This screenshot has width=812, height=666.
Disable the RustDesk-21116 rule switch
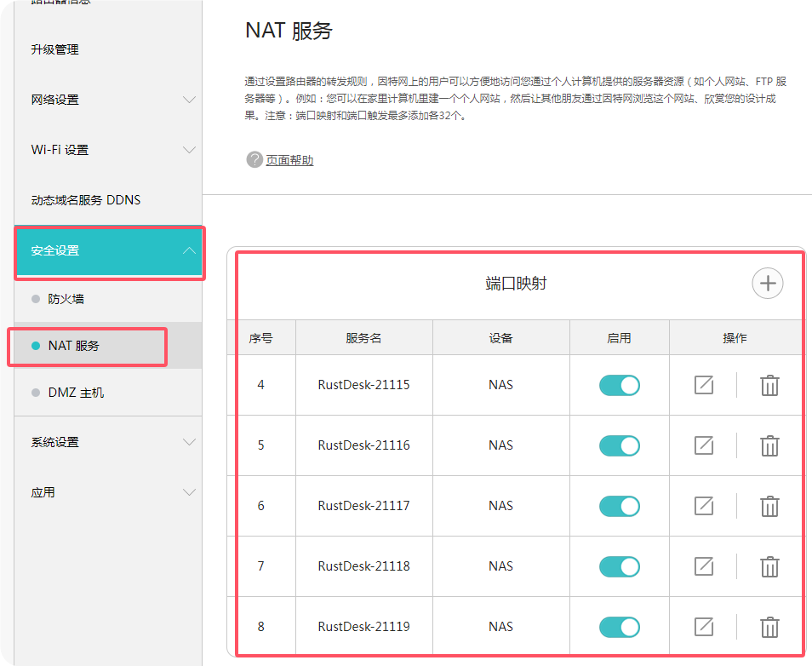click(x=620, y=445)
